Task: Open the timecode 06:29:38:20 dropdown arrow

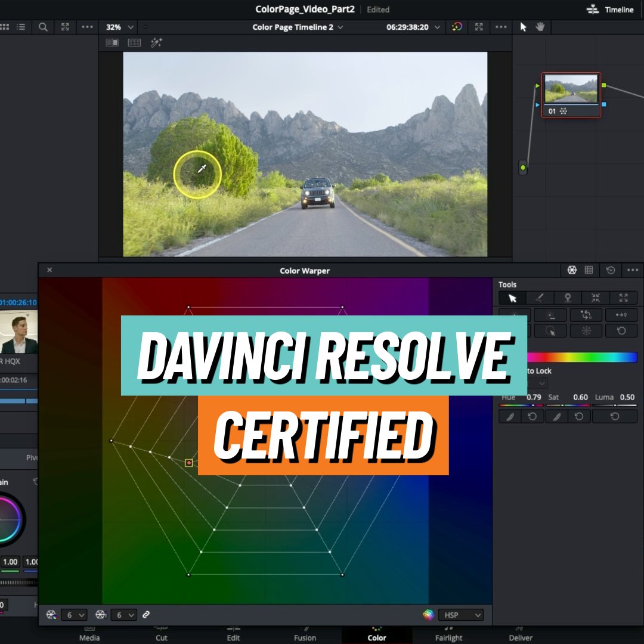Action: pyautogui.click(x=437, y=27)
